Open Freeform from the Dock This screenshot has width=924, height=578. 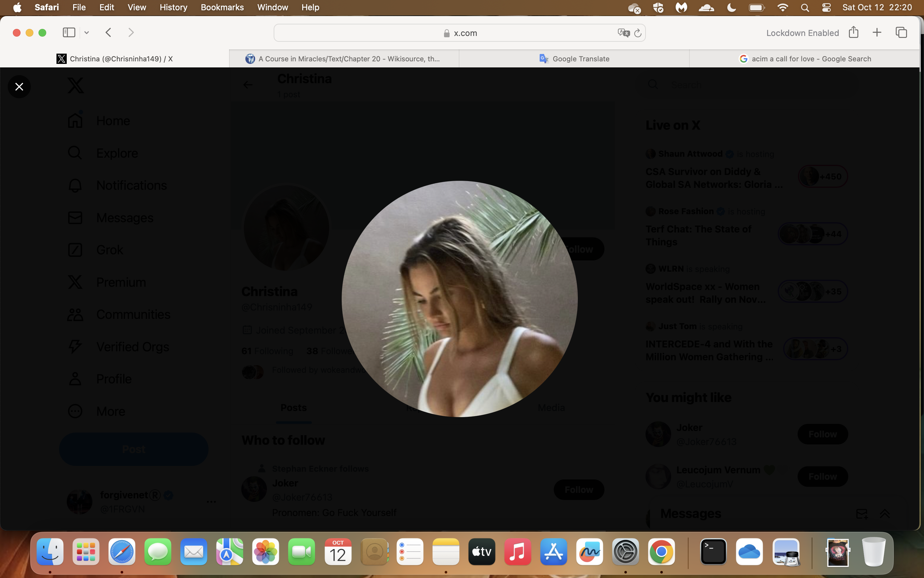point(589,552)
